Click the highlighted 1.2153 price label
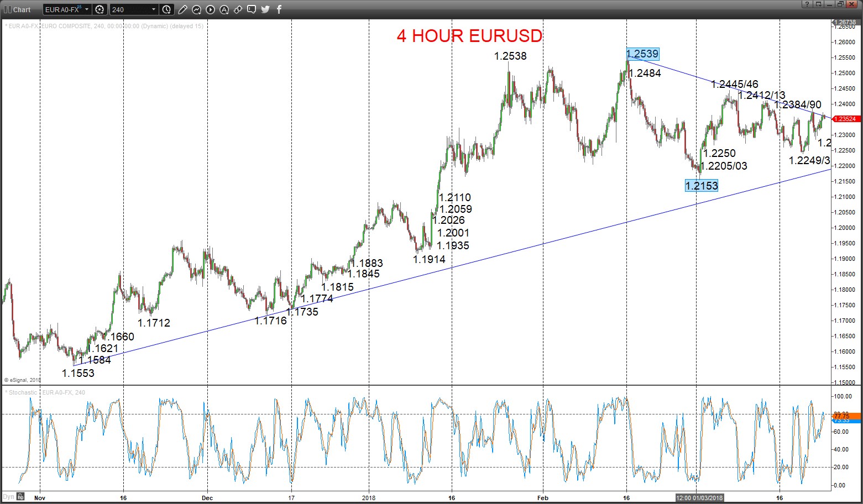Image resolution: width=863 pixels, height=504 pixels. click(x=702, y=186)
